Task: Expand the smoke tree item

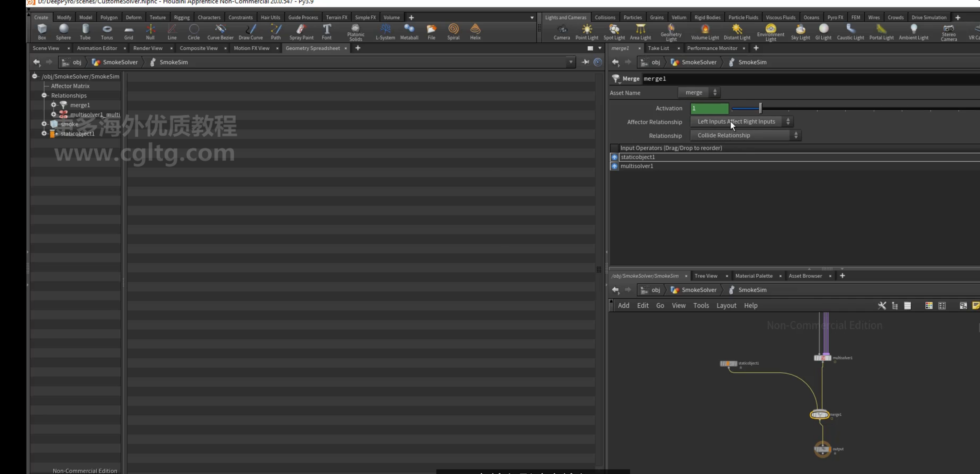Action: (x=44, y=124)
